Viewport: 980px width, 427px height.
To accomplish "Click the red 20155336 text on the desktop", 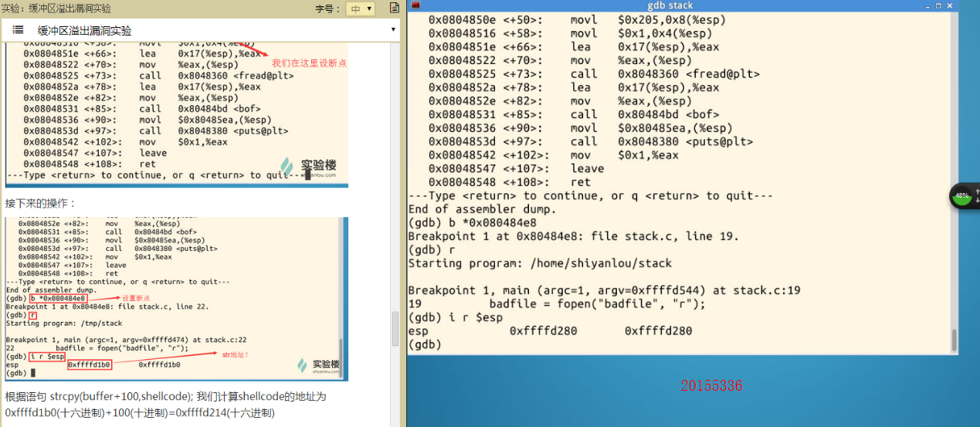I will 711,385.
